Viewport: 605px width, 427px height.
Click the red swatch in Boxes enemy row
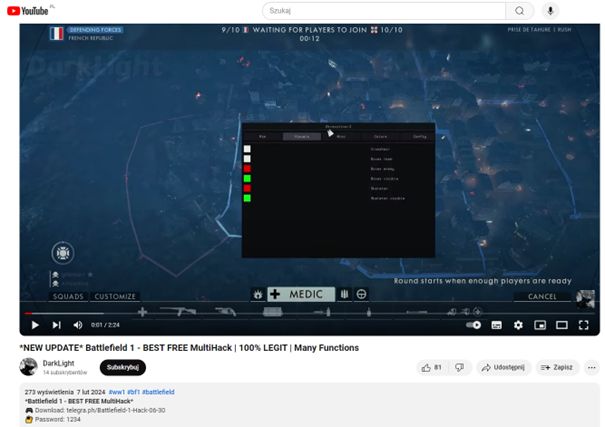click(247, 169)
